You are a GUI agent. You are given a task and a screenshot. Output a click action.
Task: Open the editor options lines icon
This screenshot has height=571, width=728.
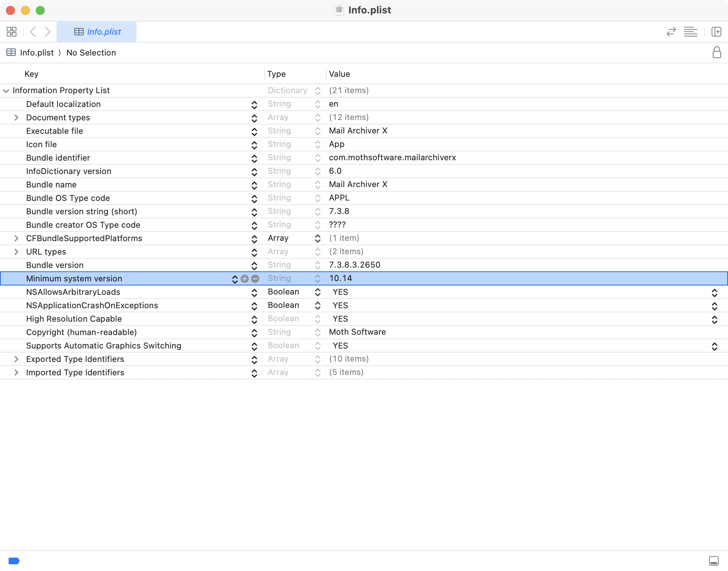click(x=691, y=32)
